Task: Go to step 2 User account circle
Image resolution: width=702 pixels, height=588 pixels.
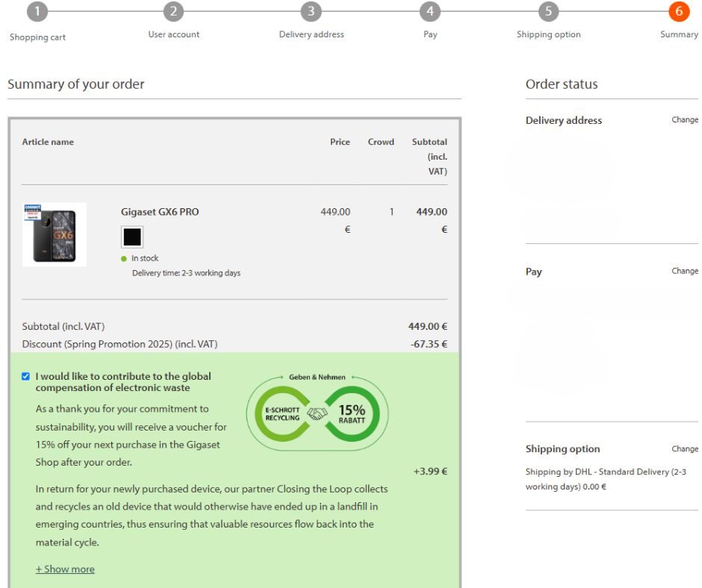Action: [x=174, y=11]
